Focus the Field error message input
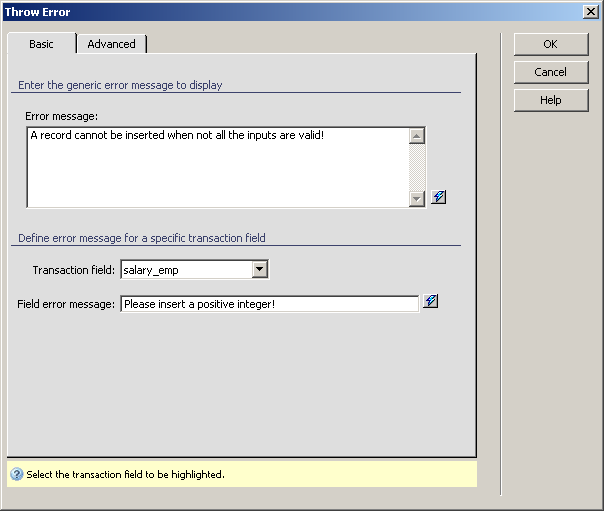The height and width of the screenshot is (511, 604). click(x=269, y=304)
